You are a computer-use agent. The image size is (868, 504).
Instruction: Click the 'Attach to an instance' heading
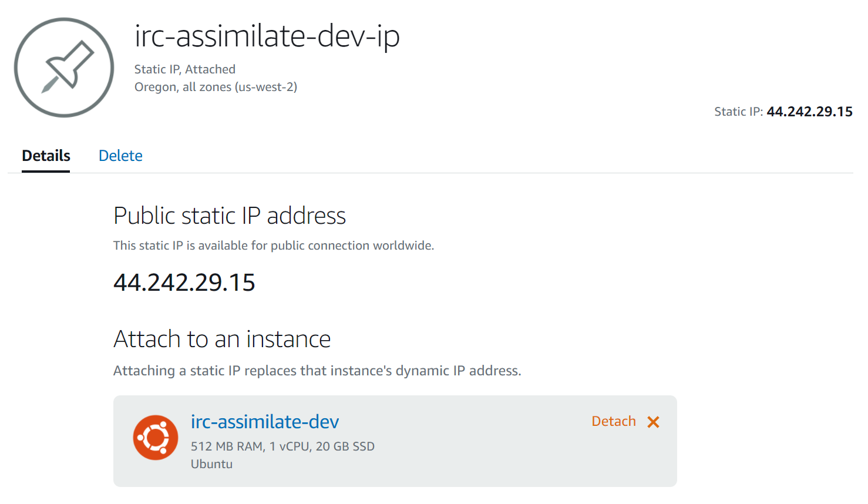[222, 339]
